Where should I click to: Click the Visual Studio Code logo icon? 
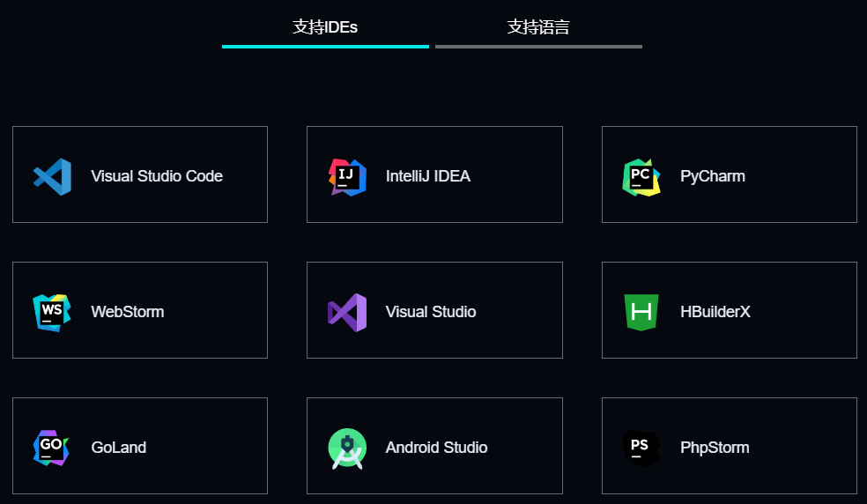click(x=52, y=177)
